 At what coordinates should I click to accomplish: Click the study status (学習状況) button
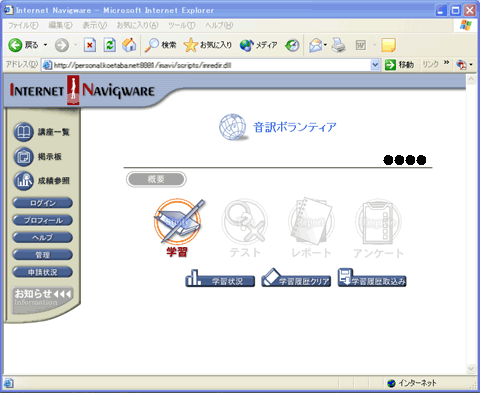point(220,279)
